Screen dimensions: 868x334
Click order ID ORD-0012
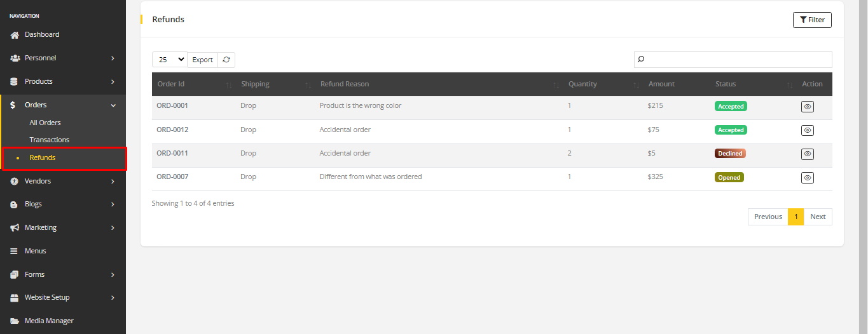click(x=172, y=130)
